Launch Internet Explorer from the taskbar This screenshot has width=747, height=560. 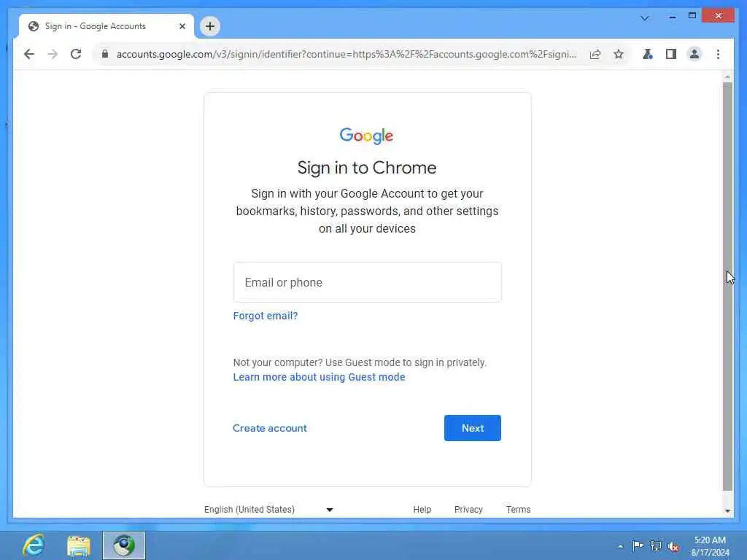[x=34, y=545]
